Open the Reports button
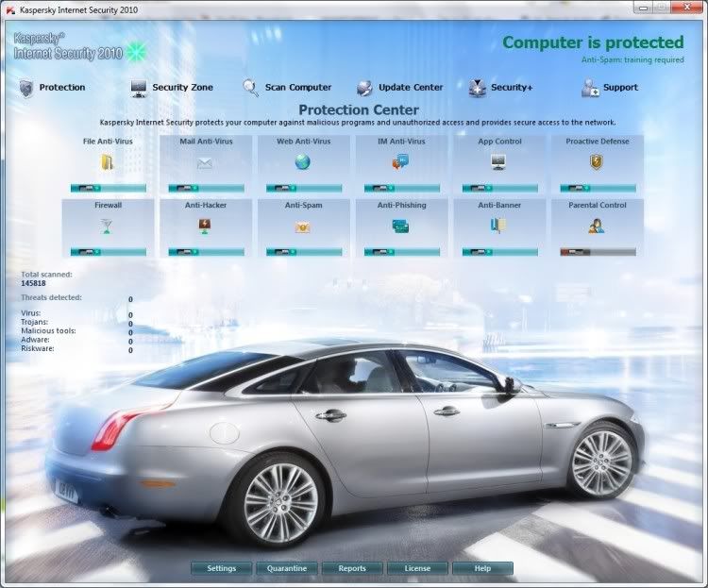This screenshot has height=588, width=708. (x=352, y=568)
